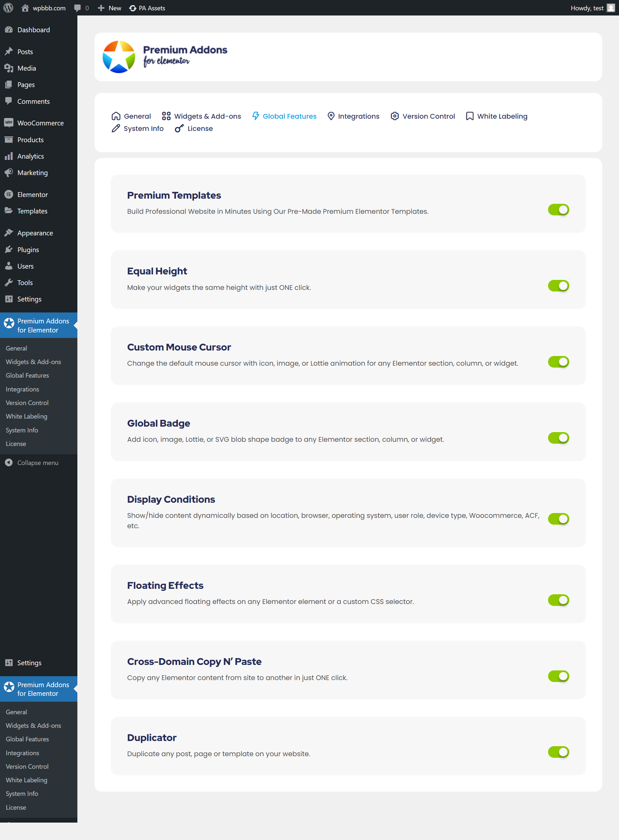The image size is (619, 840).
Task: Click the Marketing megaphone icon
Action: click(x=9, y=173)
